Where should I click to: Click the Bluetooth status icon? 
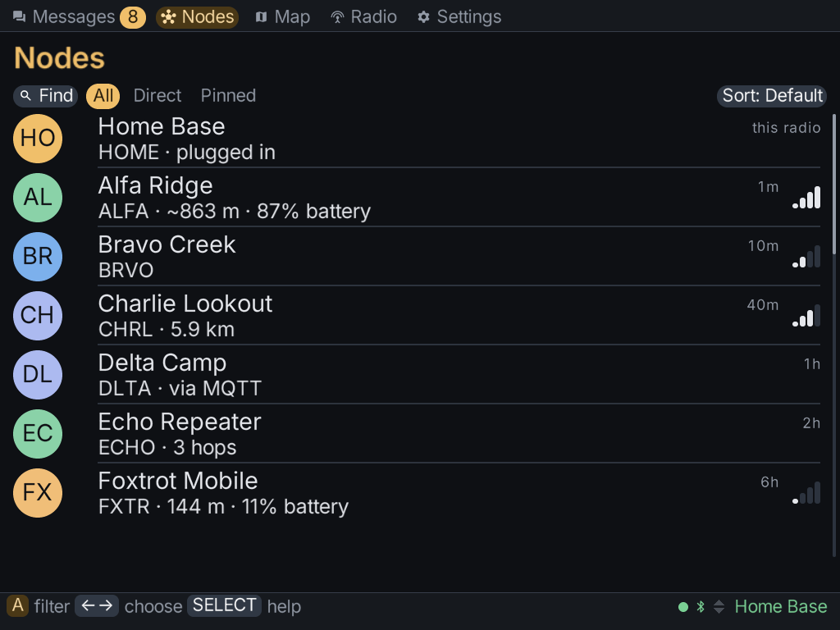point(701,606)
